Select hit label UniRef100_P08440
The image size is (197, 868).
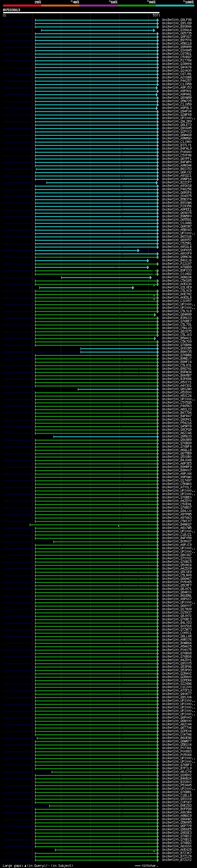pos(176,152)
